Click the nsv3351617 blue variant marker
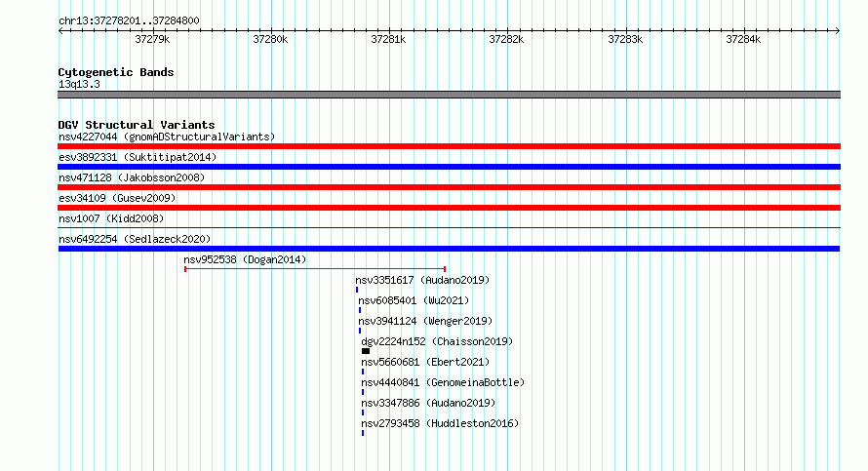This screenshot has height=471, width=868. point(357,290)
